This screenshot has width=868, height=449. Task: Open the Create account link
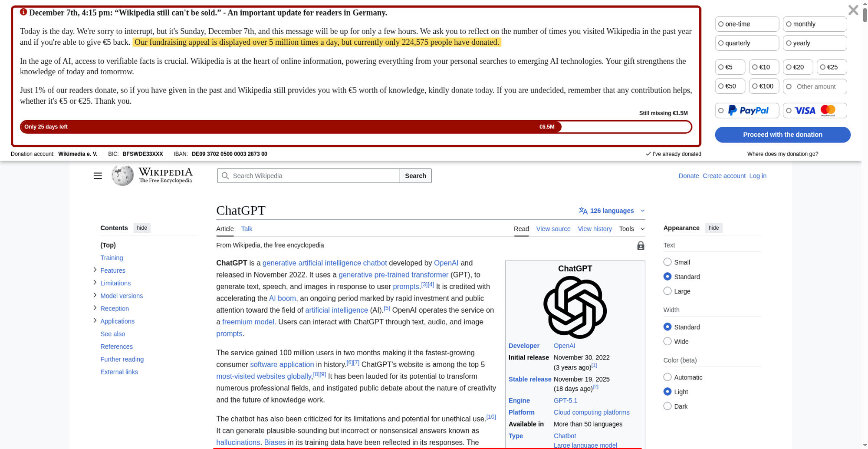point(724,176)
